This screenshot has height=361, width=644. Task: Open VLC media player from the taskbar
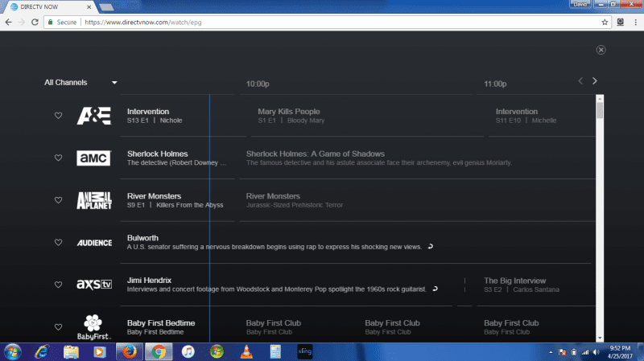246,352
